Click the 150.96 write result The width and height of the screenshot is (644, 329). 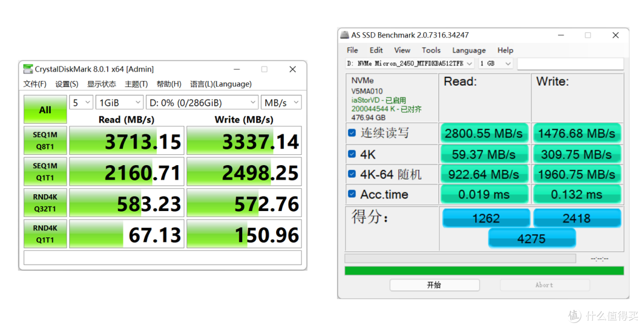click(x=244, y=234)
